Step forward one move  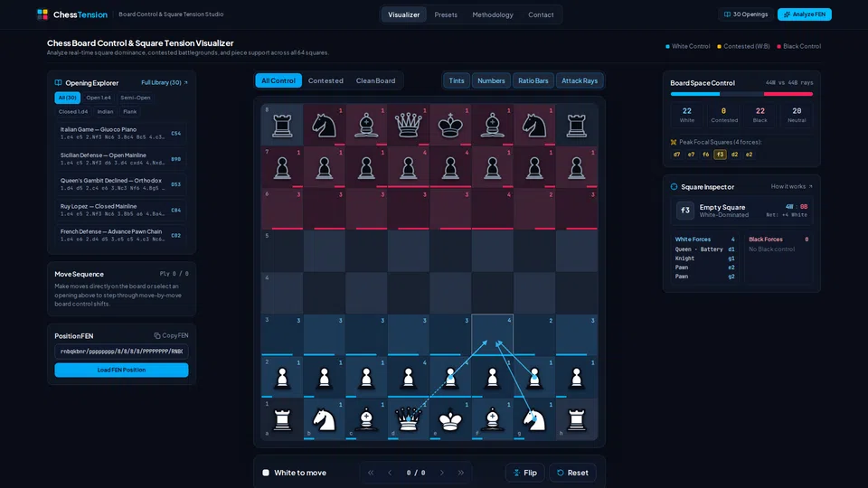[442, 473]
